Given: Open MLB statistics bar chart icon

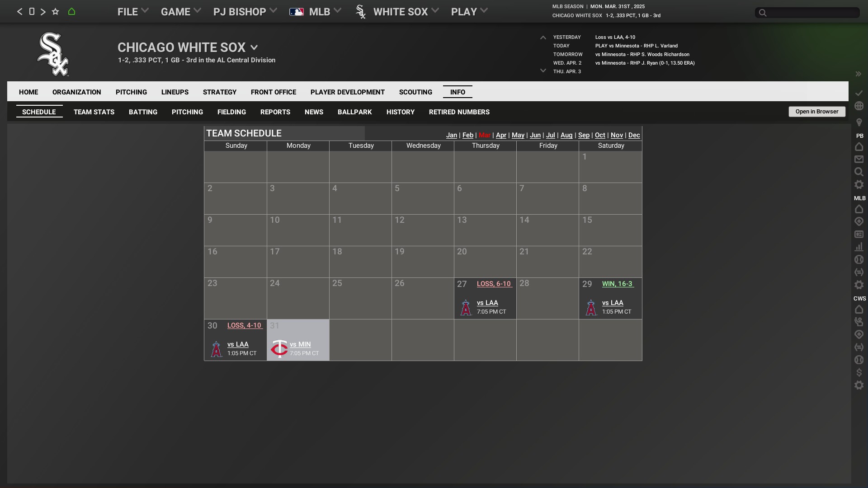Looking at the screenshot, I should [859, 247].
